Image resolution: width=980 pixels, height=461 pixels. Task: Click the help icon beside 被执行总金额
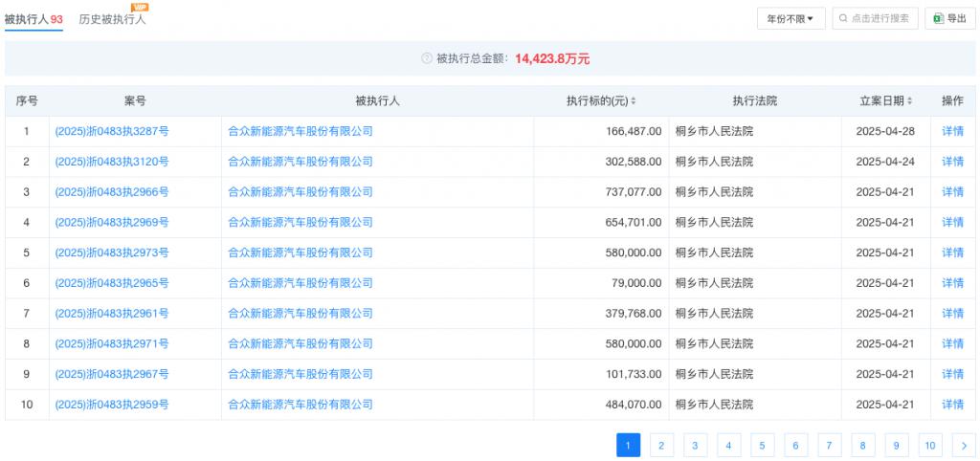pyautogui.click(x=427, y=58)
